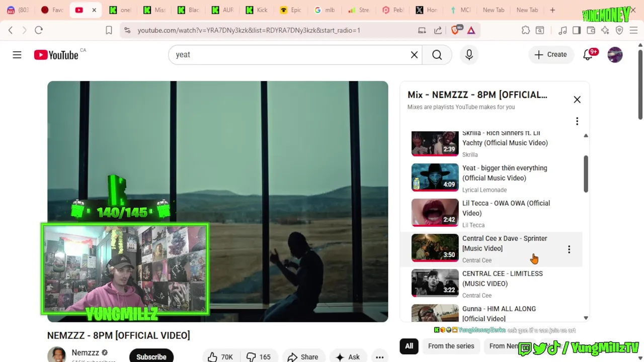The width and height of the screenshot is (644, 362).
Task: Close the Mix playlist panel
Action: (577, 100)
